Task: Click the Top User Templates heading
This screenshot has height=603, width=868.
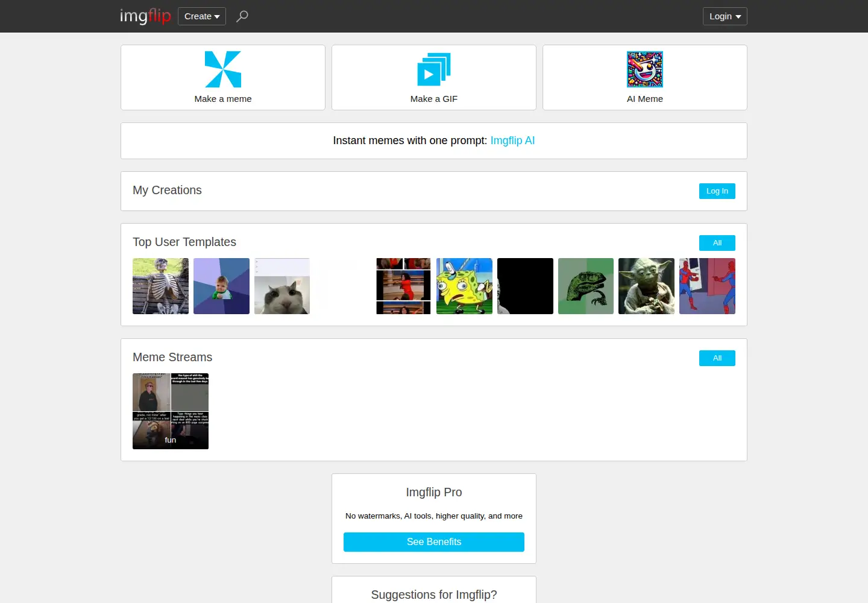Action: [x=184, y=242]
